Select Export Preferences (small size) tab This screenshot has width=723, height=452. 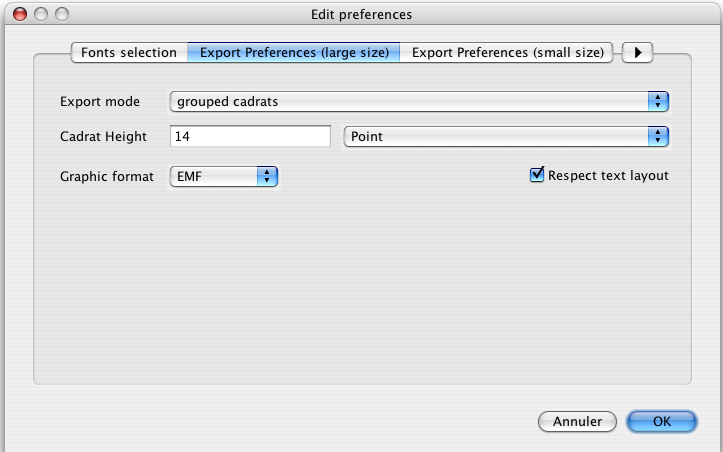(x=508, y=52)
